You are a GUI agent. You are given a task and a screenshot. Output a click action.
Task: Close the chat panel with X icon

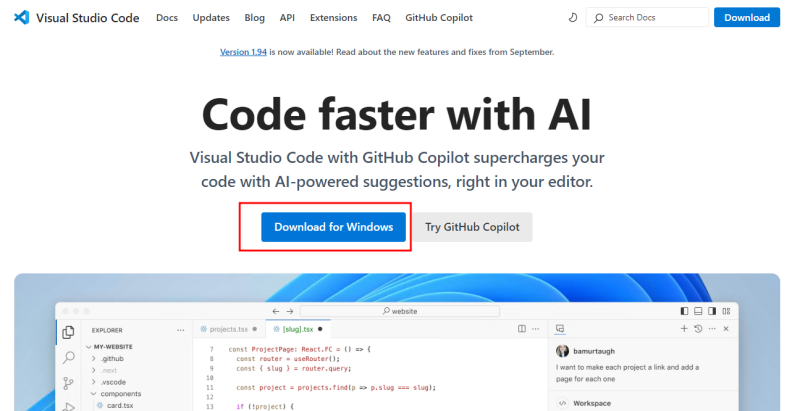[726, 329]
